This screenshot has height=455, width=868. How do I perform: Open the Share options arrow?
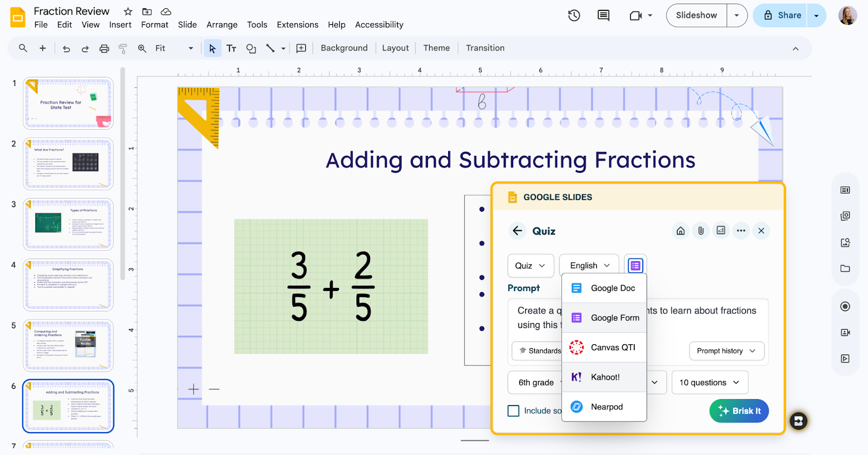pos(816,16)
